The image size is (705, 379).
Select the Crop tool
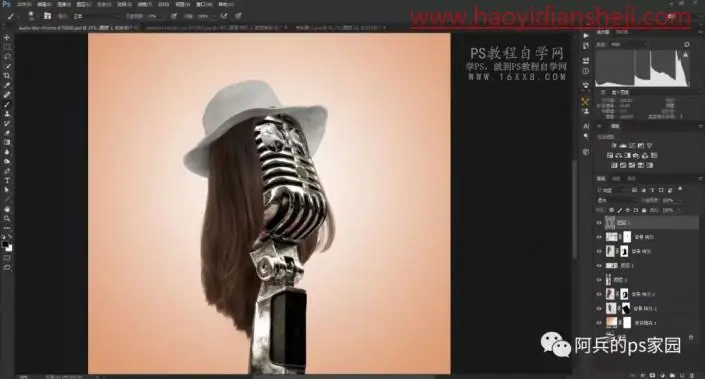[7, 76]
